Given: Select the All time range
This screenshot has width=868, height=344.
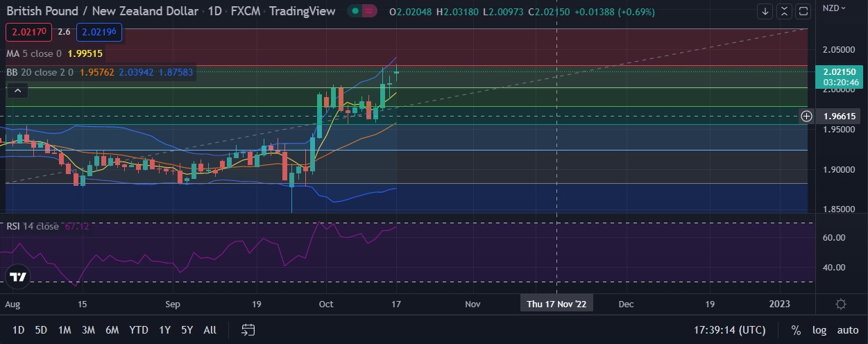Looking at the screenshot, I should tap(210, 330).
